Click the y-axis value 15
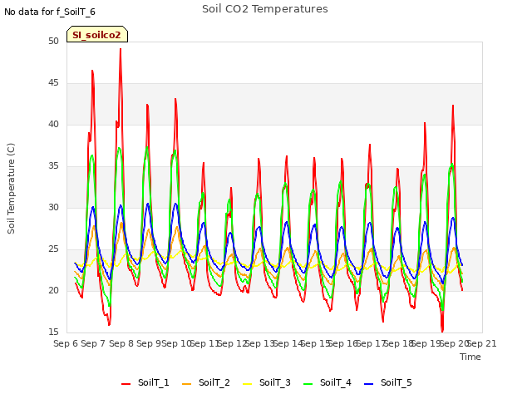This screenshot has width=532, height=399. 53,332
